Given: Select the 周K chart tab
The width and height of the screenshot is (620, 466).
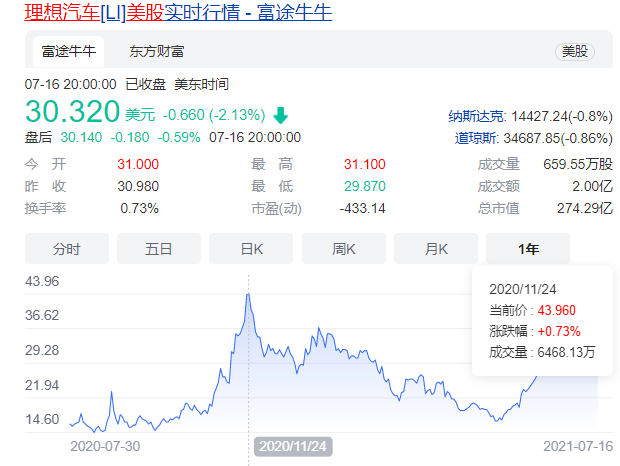Looking at the screenshot, I should coord(344,249).
